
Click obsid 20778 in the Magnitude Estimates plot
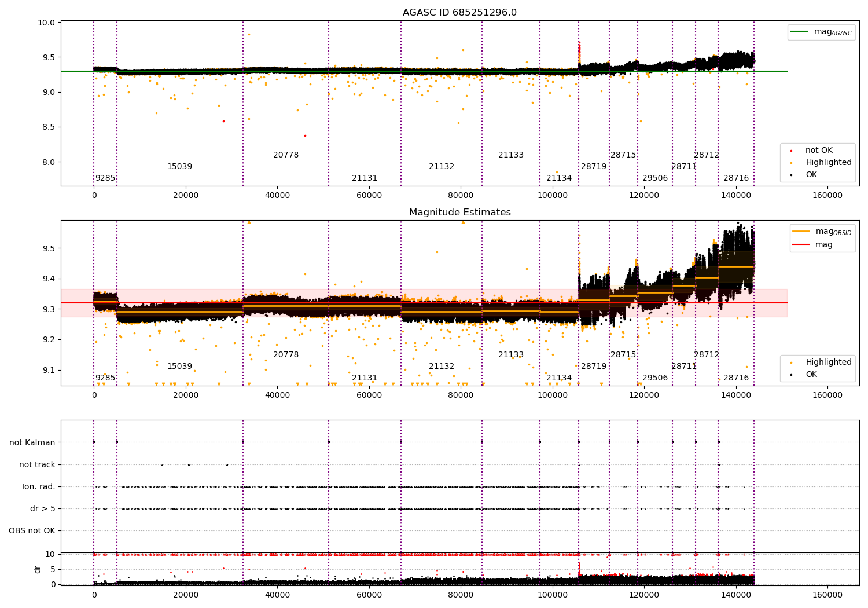(x=286, y=355)
